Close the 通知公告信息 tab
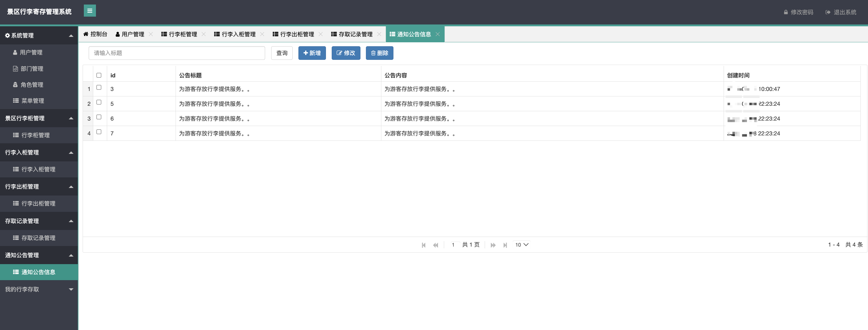868x330 pixels. [438, 34]
